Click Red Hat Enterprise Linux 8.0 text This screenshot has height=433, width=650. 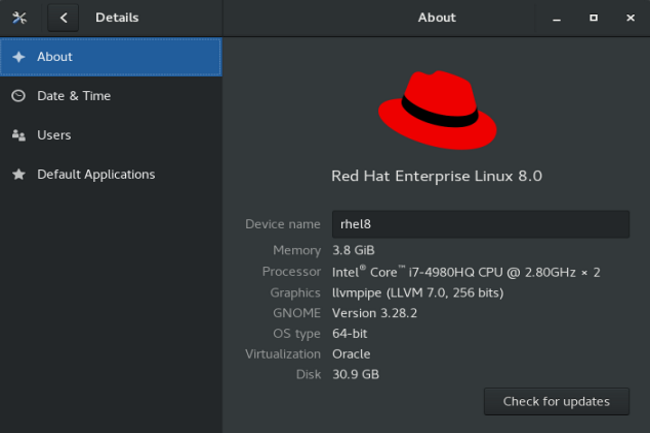coord(437,176)
